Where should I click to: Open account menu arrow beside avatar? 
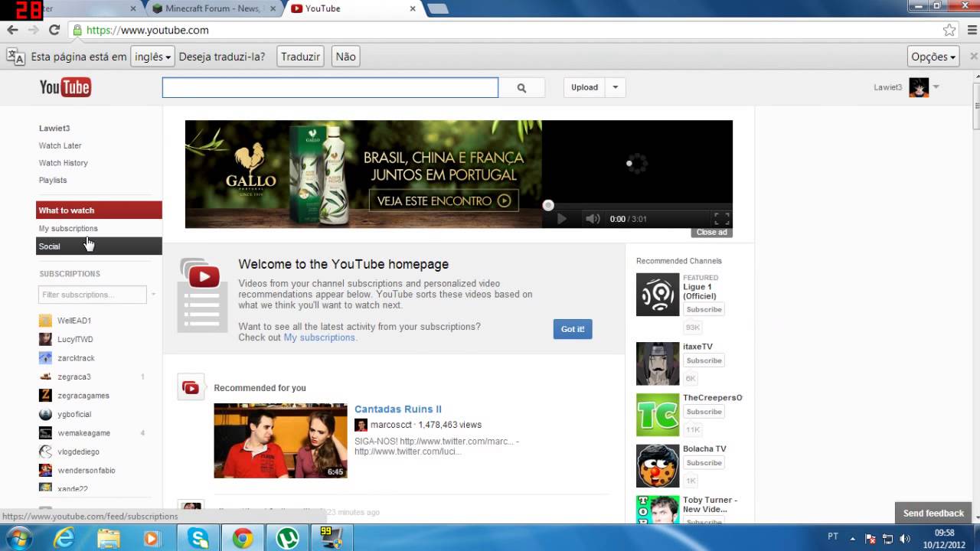[x=936, y=87]
